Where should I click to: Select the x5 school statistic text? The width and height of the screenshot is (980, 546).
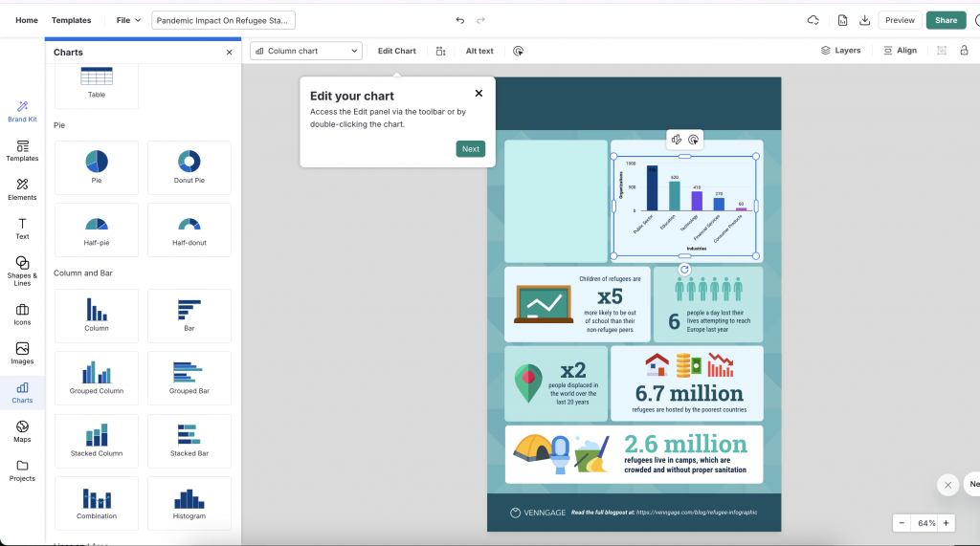click(x=610, y=296)
